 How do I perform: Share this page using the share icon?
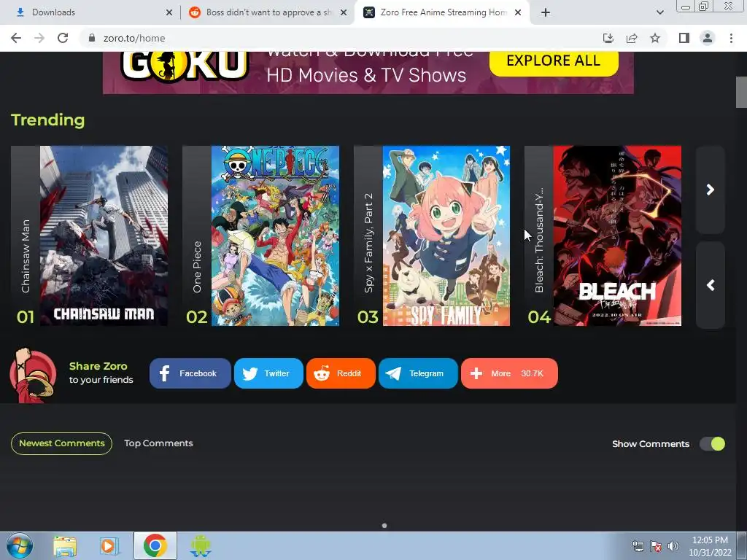(632, 38)
